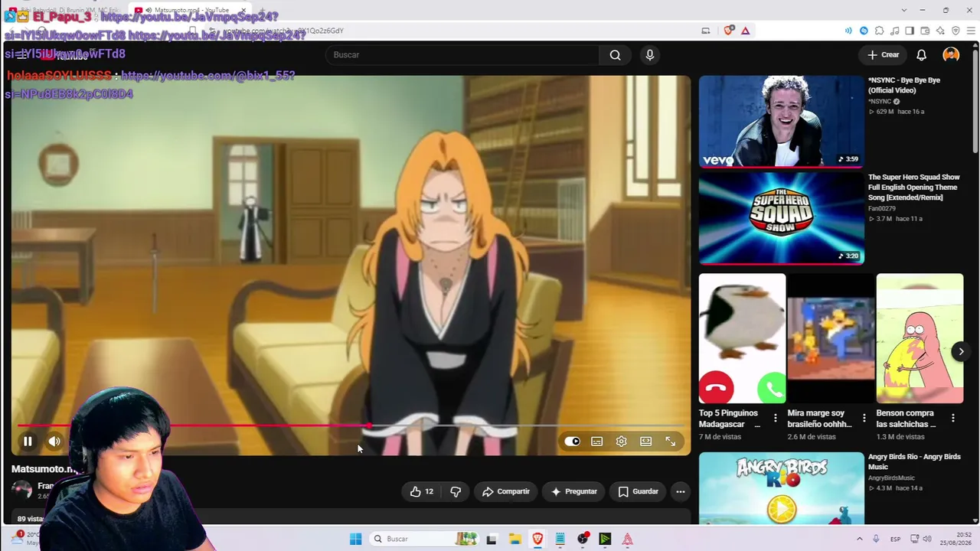Open Angry Birds Rio video title
The height and width of the screenshot is (551, 980).
point(914,461)
